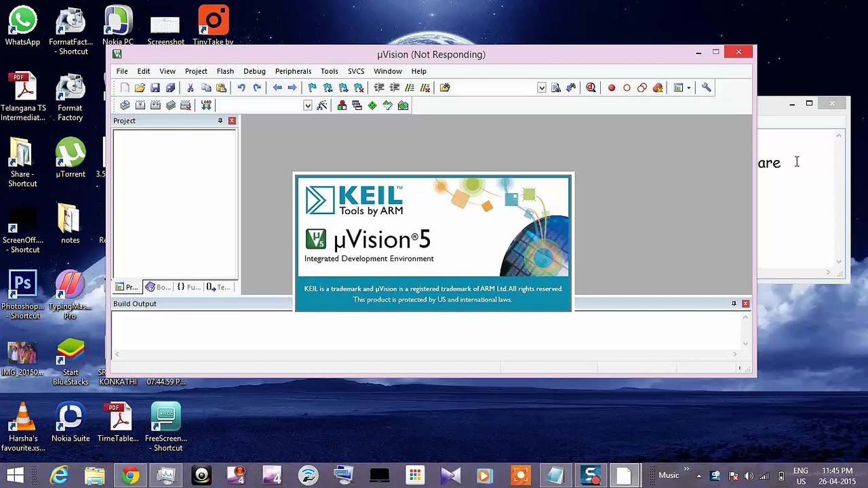
Task: Save the current file
Action: 155,87
